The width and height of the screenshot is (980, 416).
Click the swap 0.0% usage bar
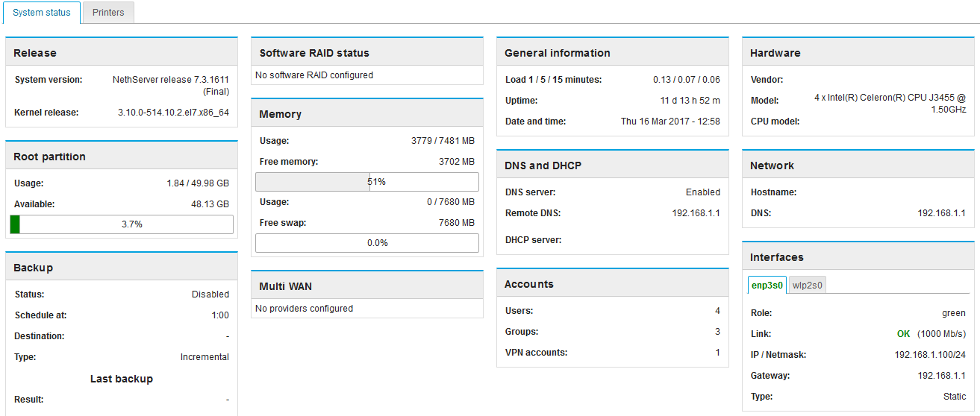[367, 243]
